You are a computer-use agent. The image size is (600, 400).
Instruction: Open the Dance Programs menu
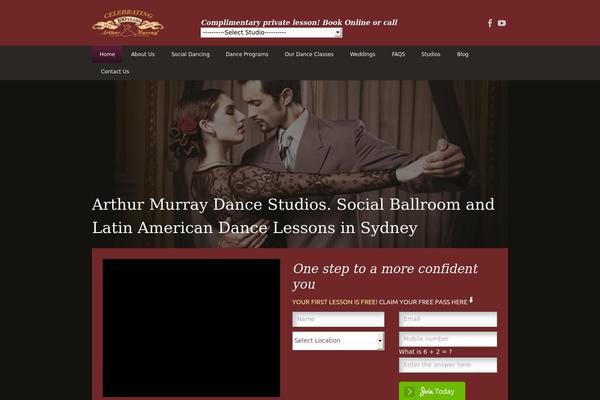tap(247, 54)
